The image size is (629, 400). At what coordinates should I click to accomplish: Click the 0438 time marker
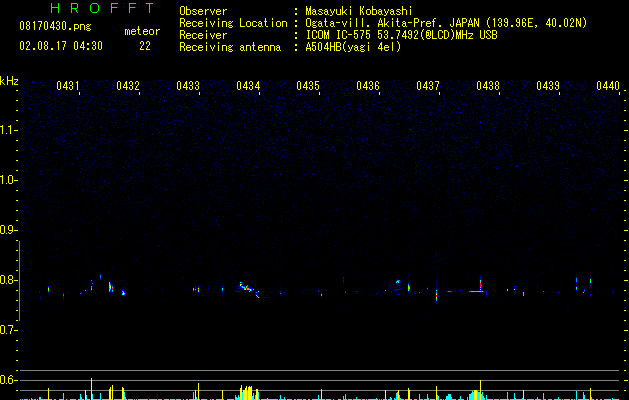(488, 86)
